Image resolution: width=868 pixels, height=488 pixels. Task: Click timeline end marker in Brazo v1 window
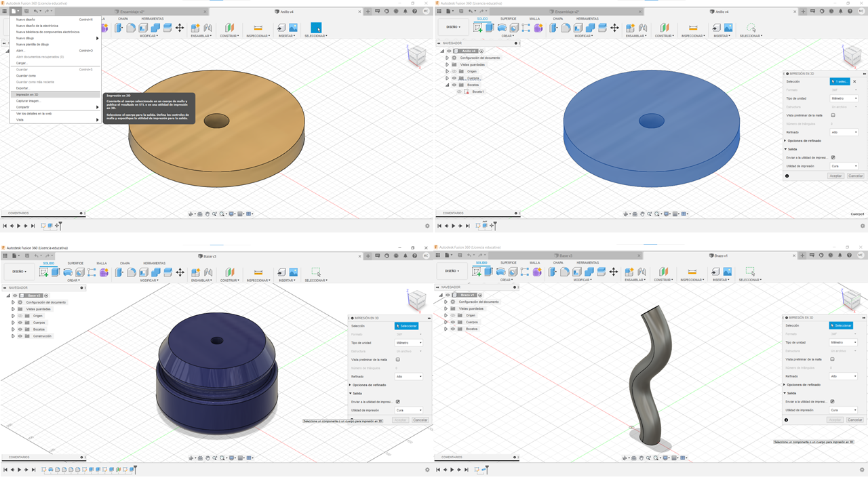coord(486,468)
